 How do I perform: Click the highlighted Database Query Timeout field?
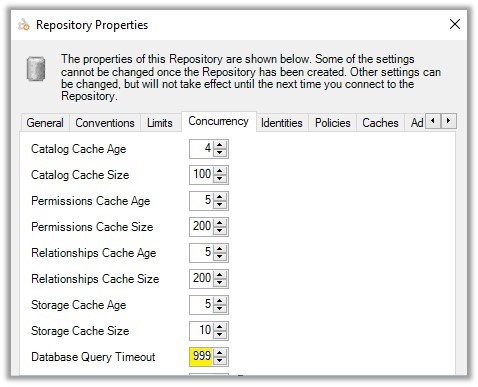click(202, 357)
